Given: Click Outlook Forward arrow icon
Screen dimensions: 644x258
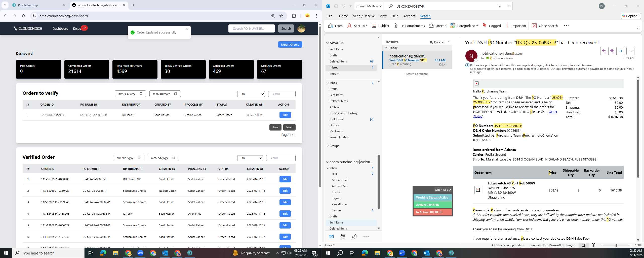Looking at the screenshot, I should pyautogui.click(x=620, y=51).
